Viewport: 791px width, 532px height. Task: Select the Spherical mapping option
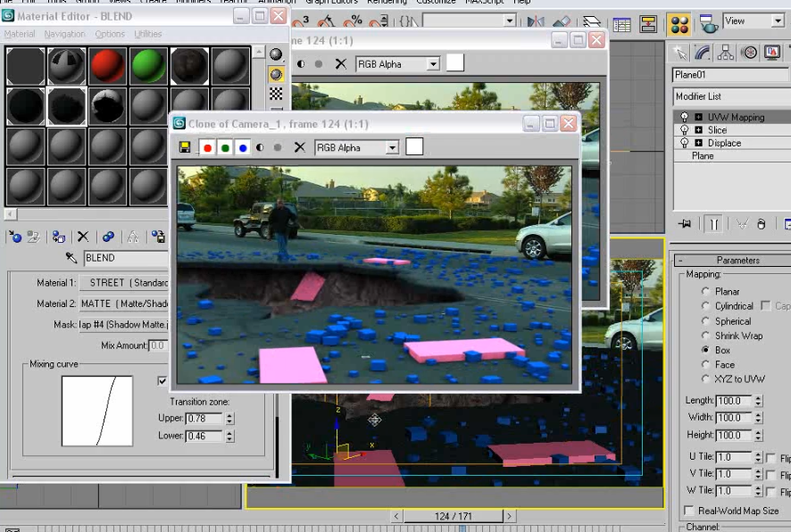705,320
